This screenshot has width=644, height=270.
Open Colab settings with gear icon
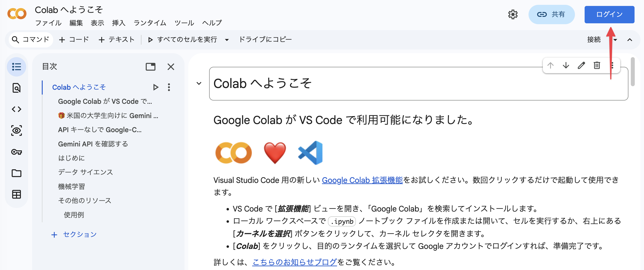(513, 15)
